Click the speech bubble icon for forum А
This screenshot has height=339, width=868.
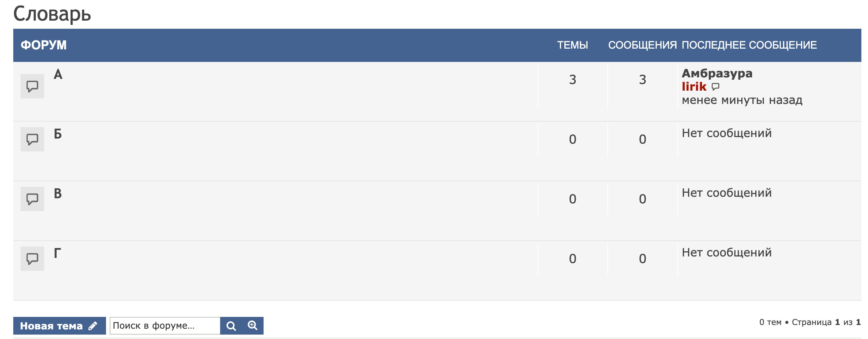(x=32, y=86)
